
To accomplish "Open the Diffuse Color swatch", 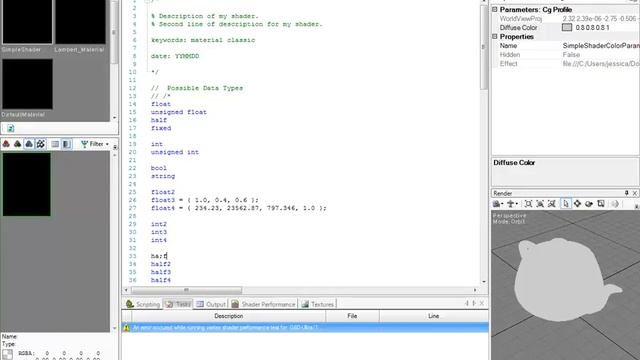I will click(x=567, y=27).
